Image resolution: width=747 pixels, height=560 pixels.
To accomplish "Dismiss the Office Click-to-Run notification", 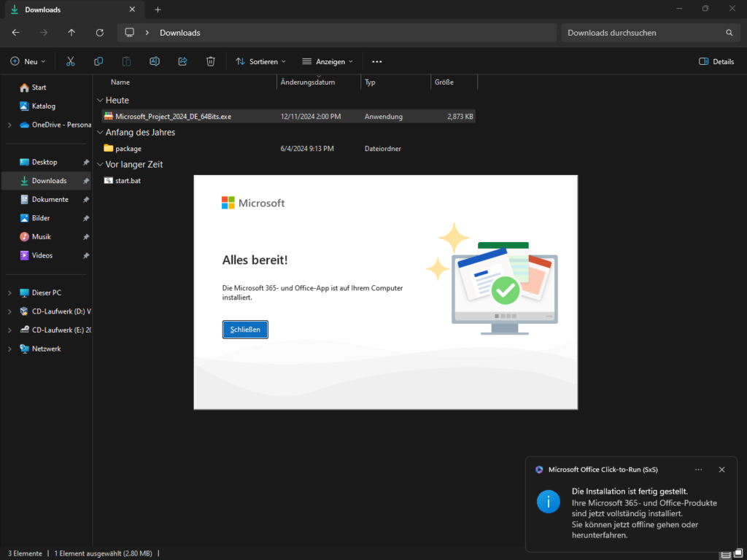I will coord(721,470).
